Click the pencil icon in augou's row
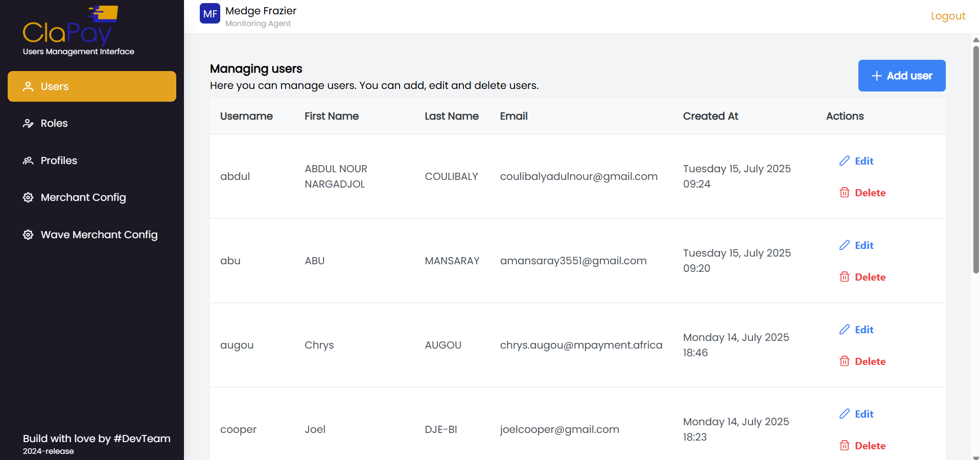Image resolution: width=980 pixels, height=460 pixels. pos(845,329)
